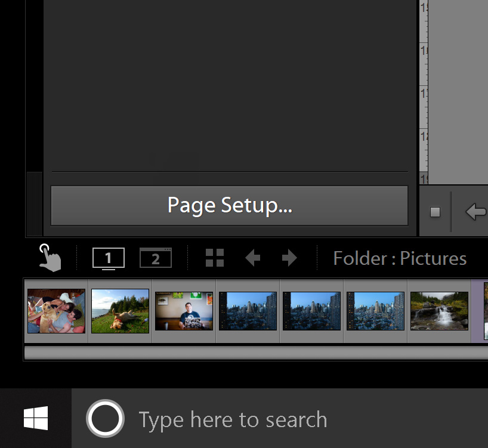The height and width of the screenshot is (448, 488).
Task: Click the Cortana circle icon
Action: click(105, 418)
